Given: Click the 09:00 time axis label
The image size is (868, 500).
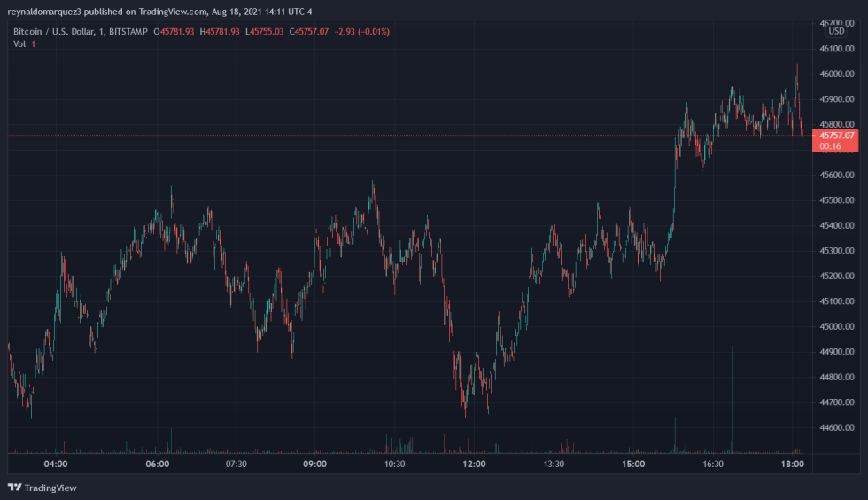Looking at the screenshot, I should pyautogui.click(x=314, y=464).
